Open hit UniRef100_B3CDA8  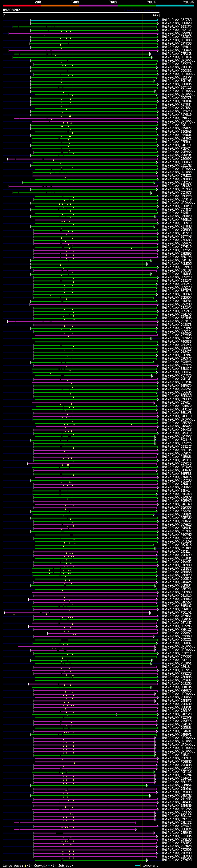[x=177, y=132]
